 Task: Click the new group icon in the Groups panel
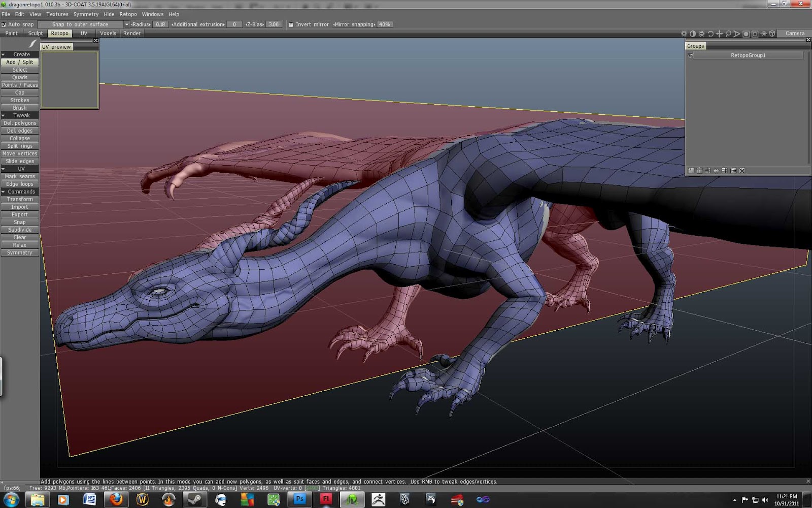click(691, 171)
